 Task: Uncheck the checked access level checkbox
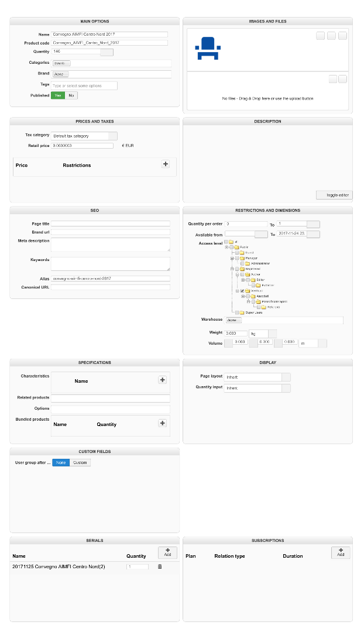point(242,291)
